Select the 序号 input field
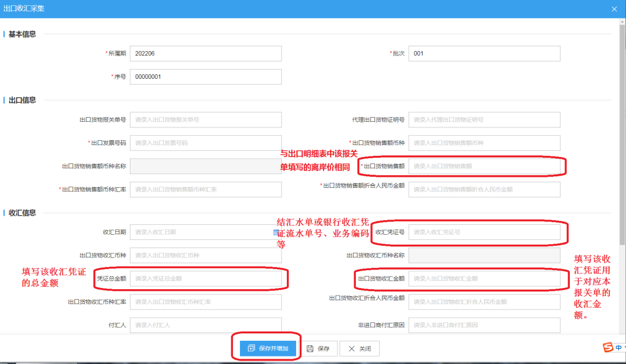626x364 pixels. [205, 77]
